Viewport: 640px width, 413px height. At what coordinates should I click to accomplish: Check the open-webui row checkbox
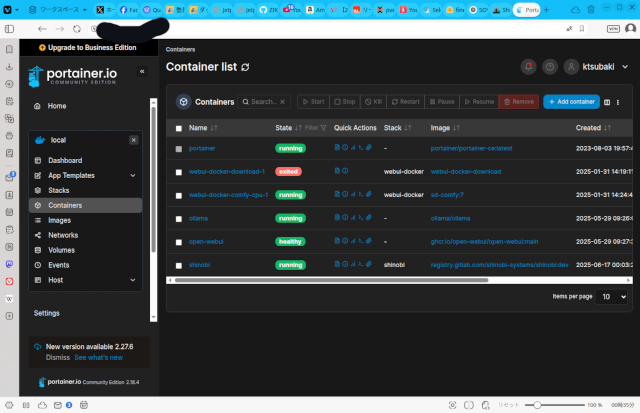(x=179, y=242)
